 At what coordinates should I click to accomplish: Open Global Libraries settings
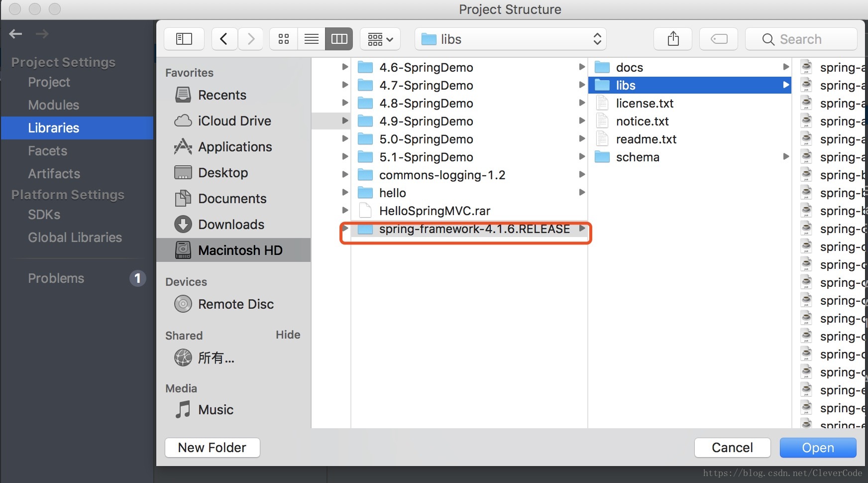point(75,238)
